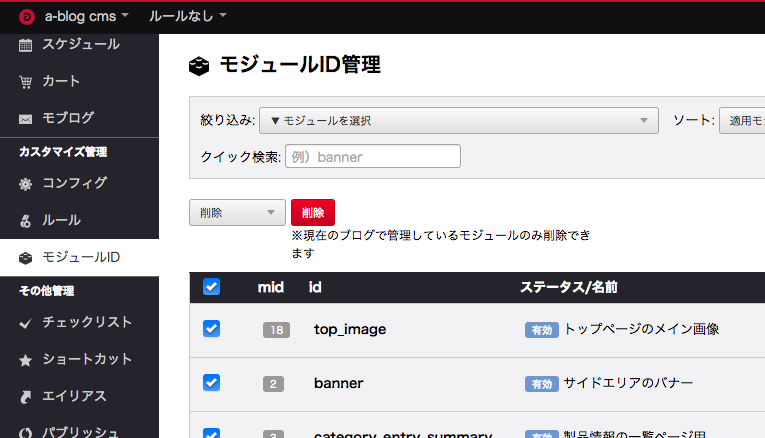This screenshot has width=765, height=438.
Task: Click the cart icon in sidebar
Action: (x=26, y=81)
